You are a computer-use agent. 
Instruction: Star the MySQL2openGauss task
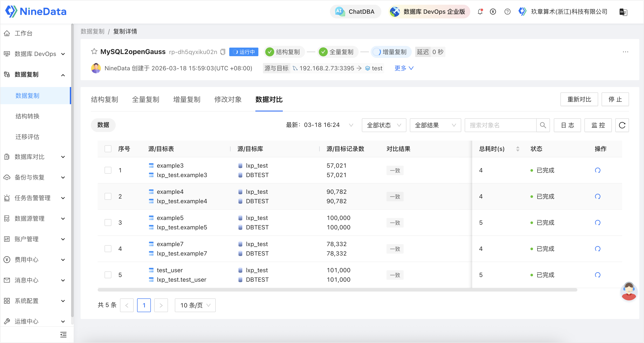pos(94,51)
